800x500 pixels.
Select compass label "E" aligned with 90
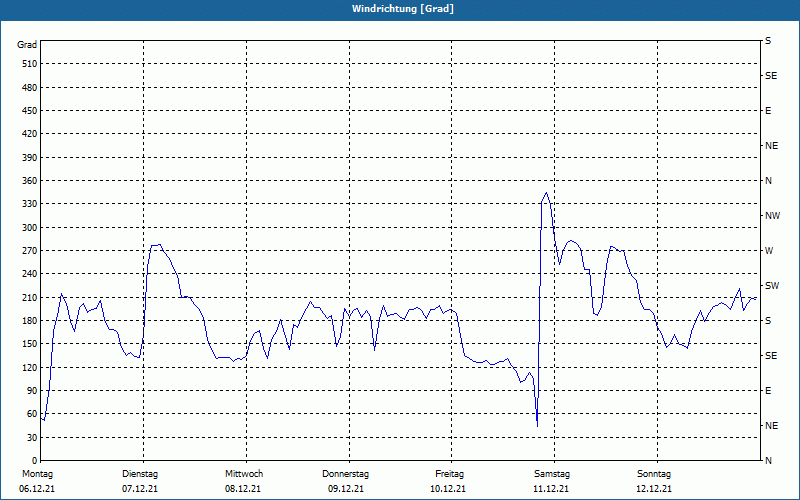click(x=768, y=391)
